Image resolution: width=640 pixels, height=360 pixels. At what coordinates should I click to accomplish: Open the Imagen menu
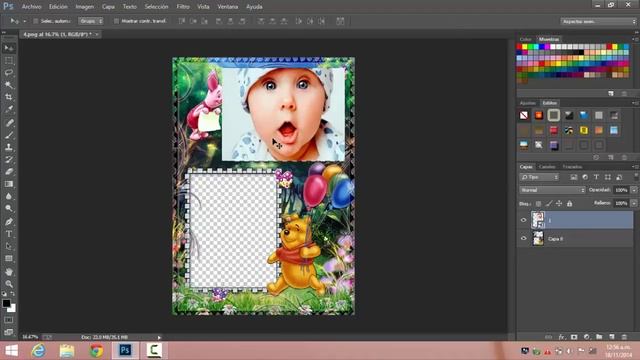(x=84, y=7)
